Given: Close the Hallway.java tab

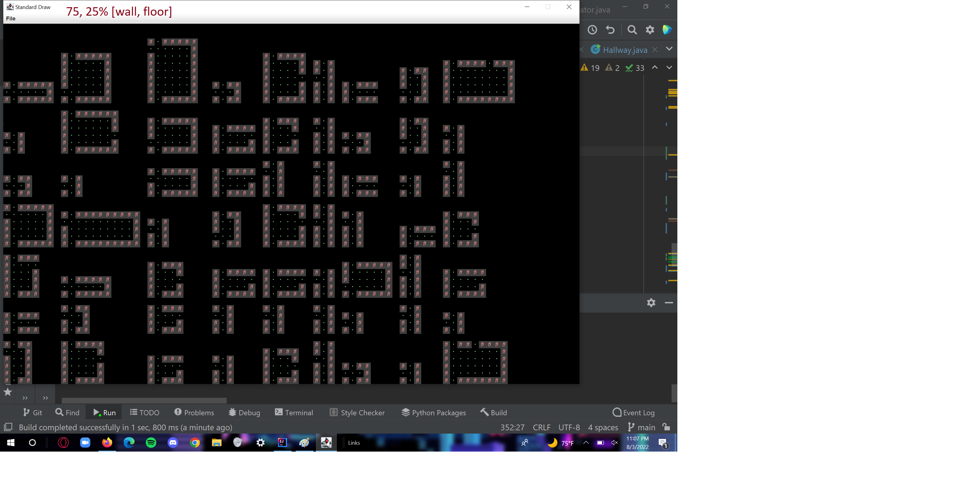Looking at the screenshot, I should coord(655,50).
